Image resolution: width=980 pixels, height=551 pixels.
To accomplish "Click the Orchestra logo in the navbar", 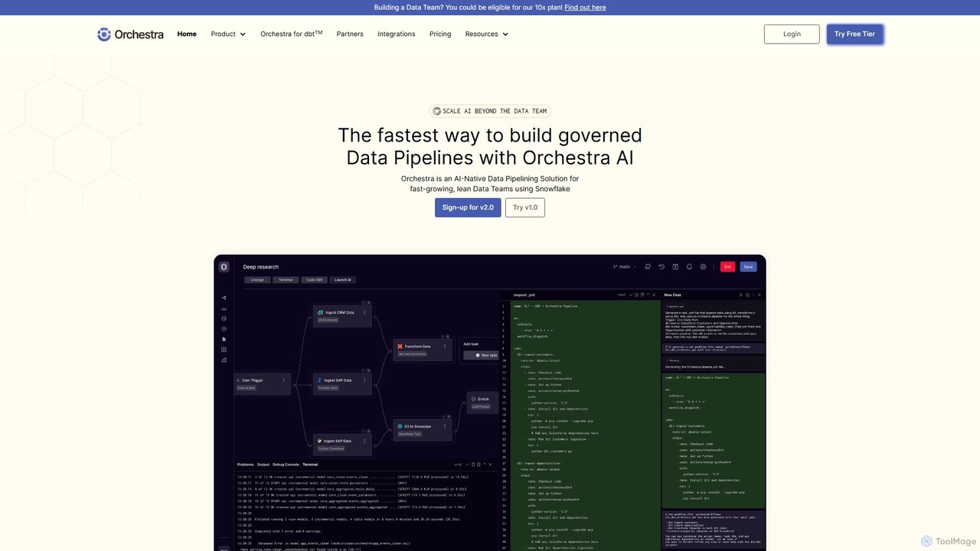I will point(130,34).
